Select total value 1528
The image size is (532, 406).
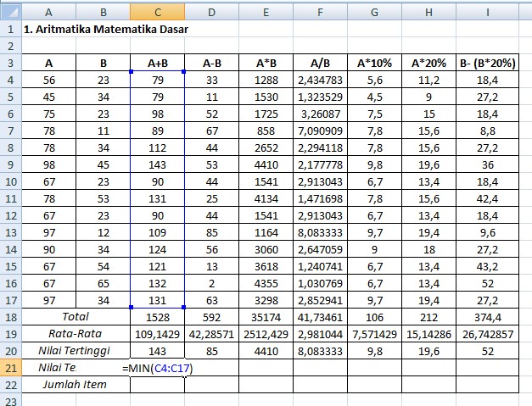(x=158, y=317)
